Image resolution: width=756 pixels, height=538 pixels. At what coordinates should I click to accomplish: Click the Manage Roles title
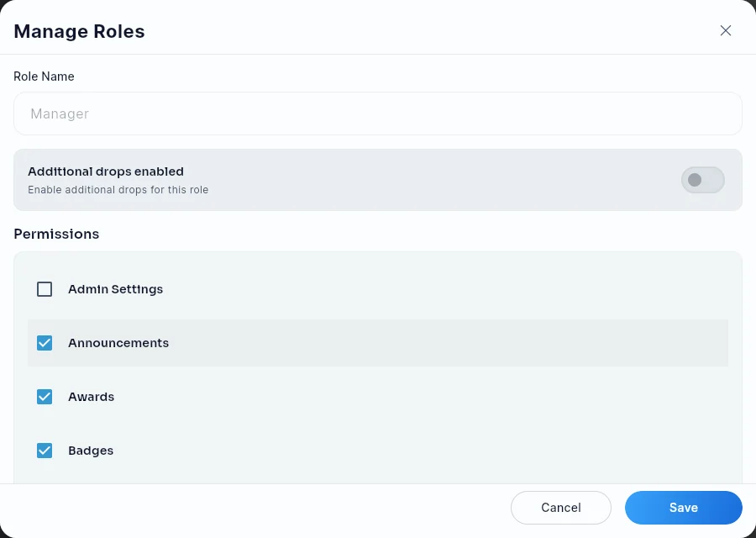[x=79, y=31]
